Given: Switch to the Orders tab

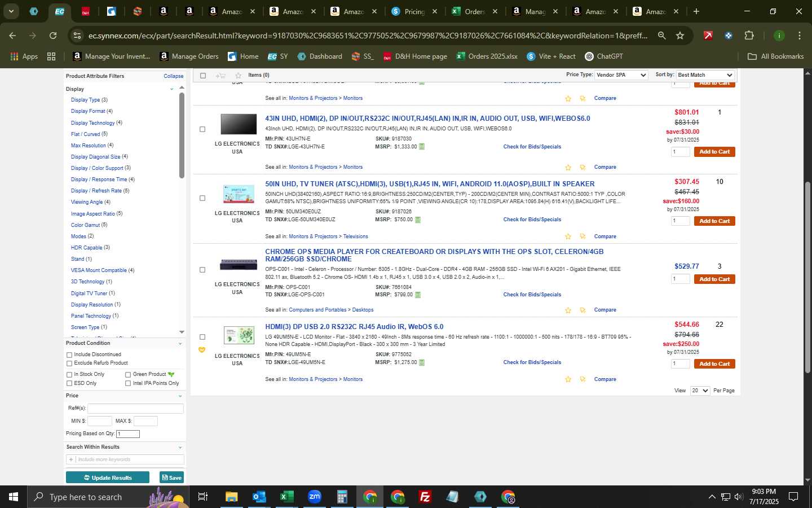Looking at the screenshot, I should click(475, 11).
